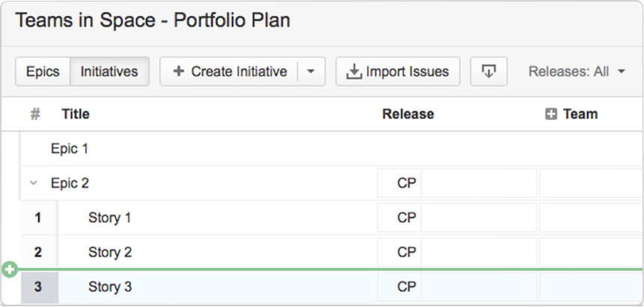Open the Create Initiative dropdown arrow
Image resolution: width=644 pixels, height=307 pixels.
click(x=312, y=71)
